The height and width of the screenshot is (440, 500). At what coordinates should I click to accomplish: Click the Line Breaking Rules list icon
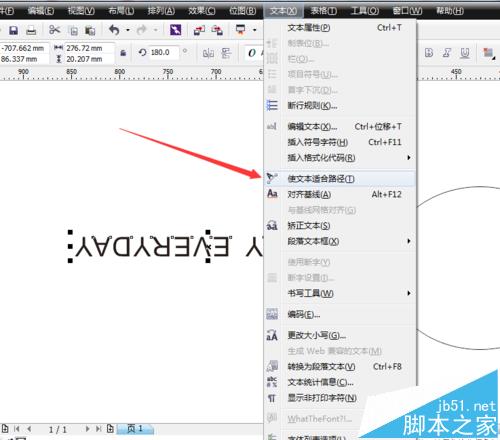[x=272, y=105]
